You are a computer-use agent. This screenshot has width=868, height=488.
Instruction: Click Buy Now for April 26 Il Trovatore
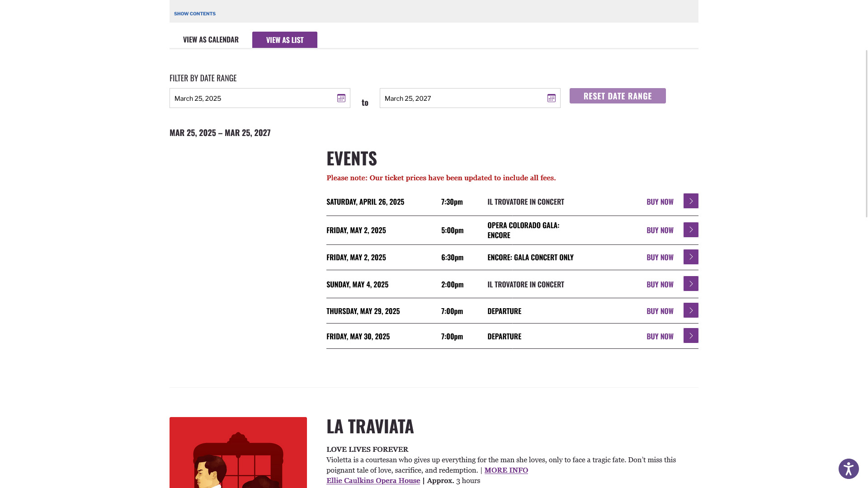660,202
